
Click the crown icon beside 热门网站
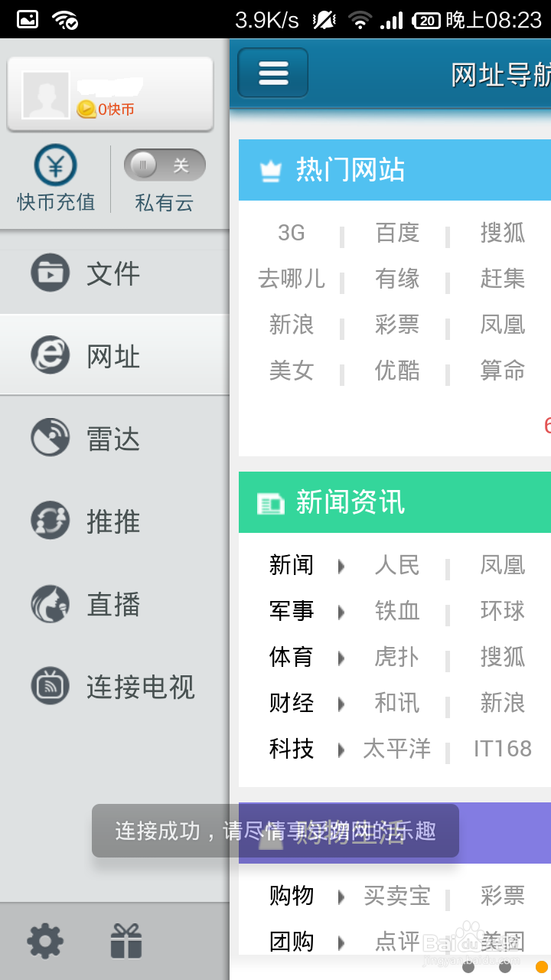click(271, 171)
